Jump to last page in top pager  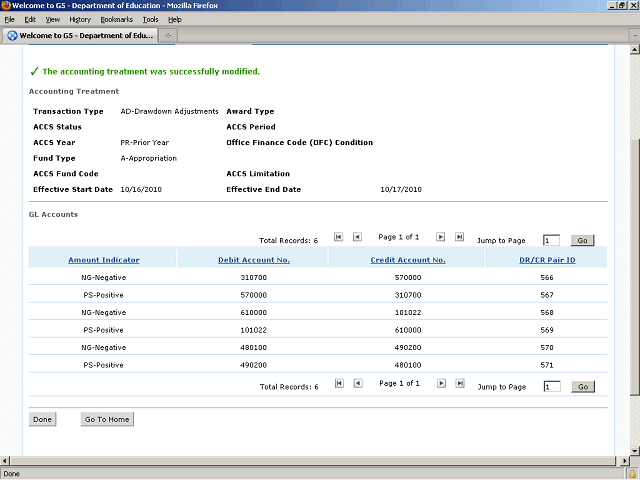(459, 237)
